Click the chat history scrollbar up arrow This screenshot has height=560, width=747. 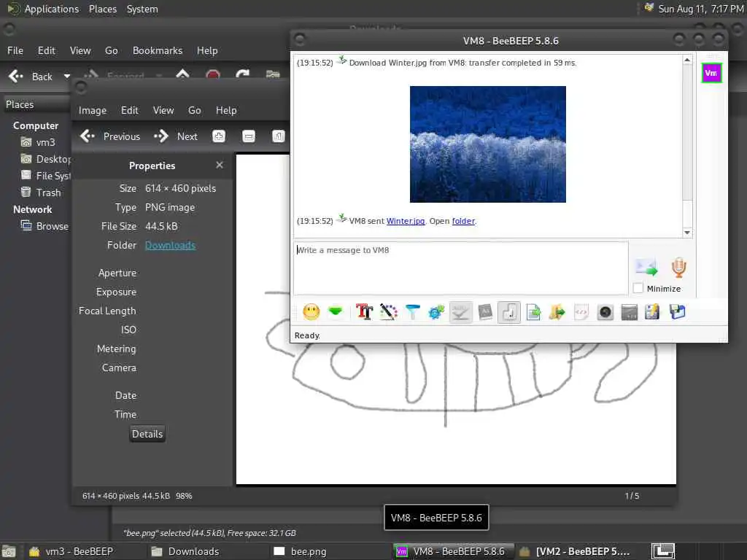pyautogui.click(x=687, y=60)
